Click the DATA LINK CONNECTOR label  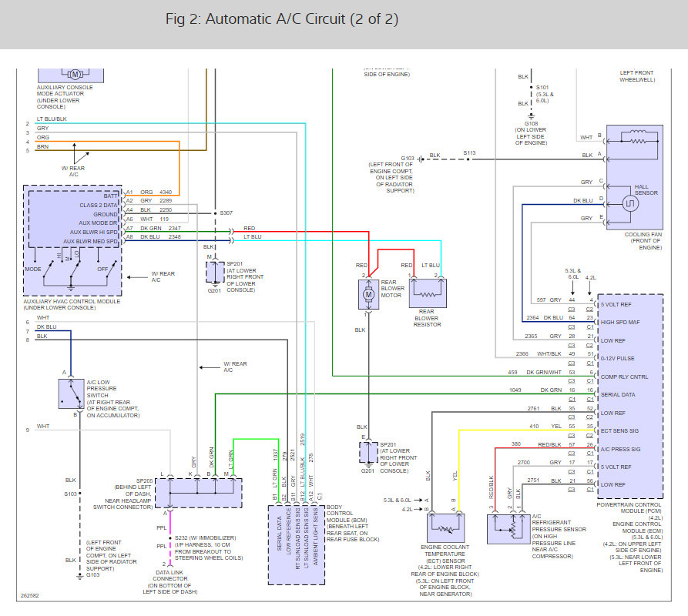click(x=169, y=576)
